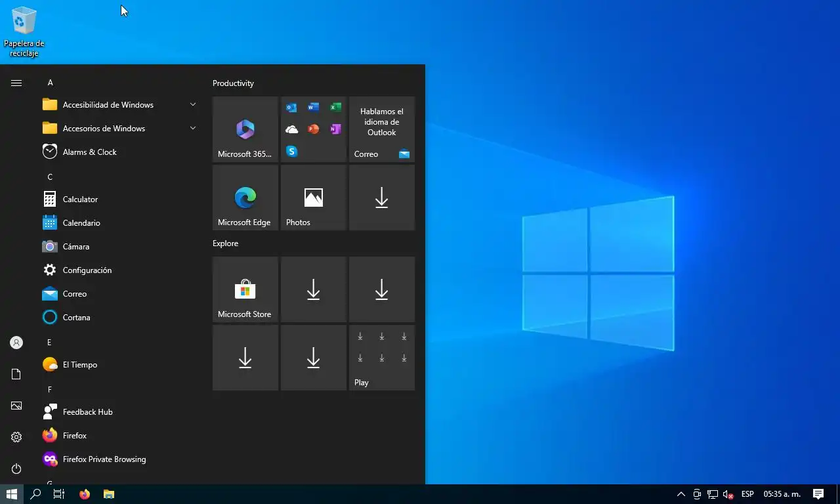Click the pending download tile beside Photos
This screenshot has width=840, height=504.
382,198
